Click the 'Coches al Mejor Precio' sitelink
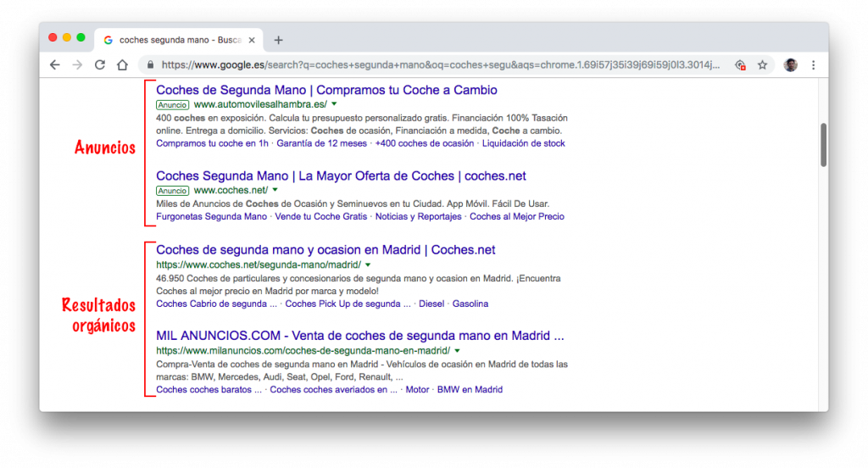This screenshot has width=868, height=468. [517, 216]
